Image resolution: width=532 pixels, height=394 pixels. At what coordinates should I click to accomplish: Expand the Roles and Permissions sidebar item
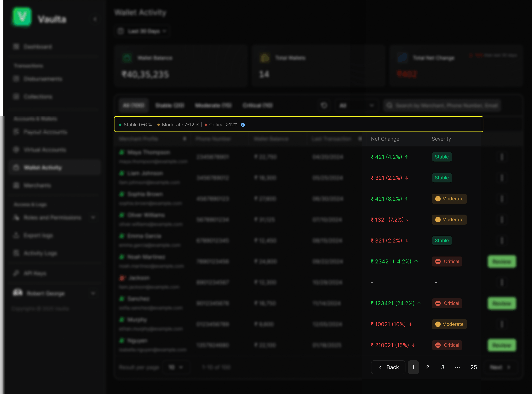(x=93, y=218)
